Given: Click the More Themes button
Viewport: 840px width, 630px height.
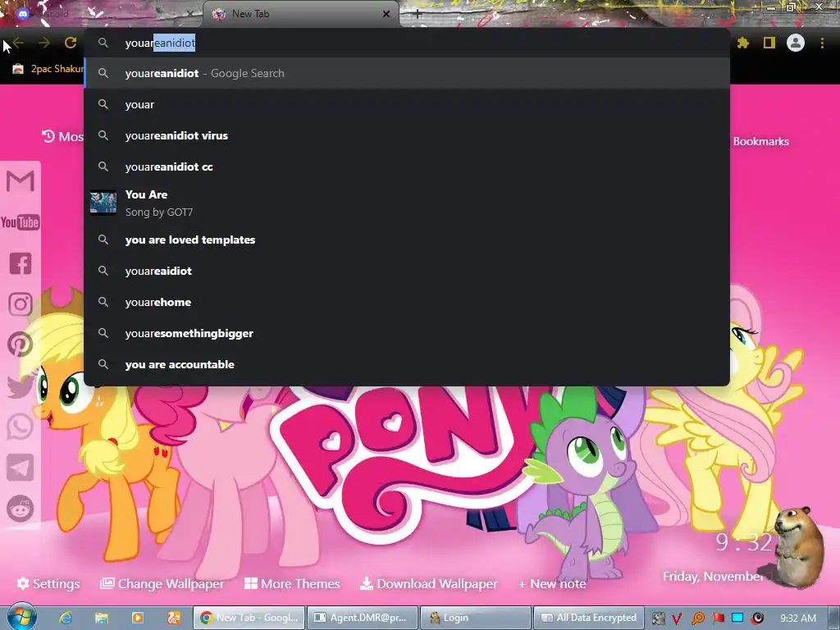Looking at the screenshot, I should [292, 583].
